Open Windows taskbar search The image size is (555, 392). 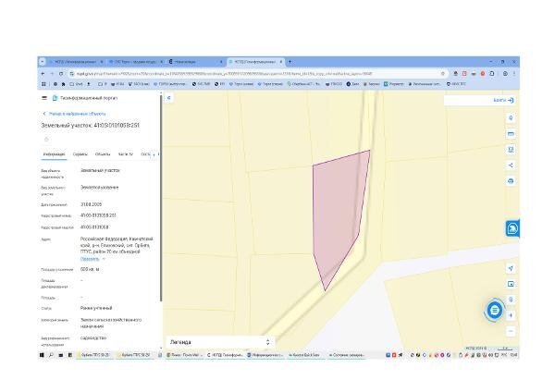pos(51,355)
